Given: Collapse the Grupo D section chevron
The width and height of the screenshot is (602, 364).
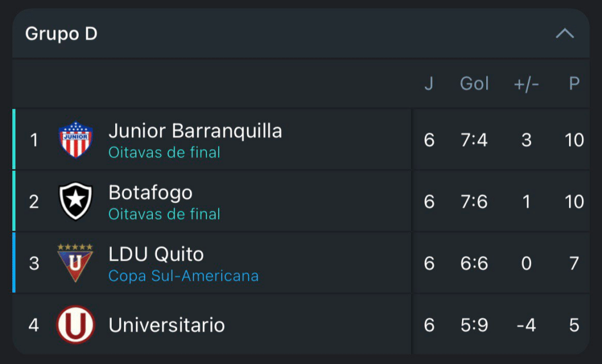Looking at the screenshot, I should pyautogui.click(x=564, y=34).
